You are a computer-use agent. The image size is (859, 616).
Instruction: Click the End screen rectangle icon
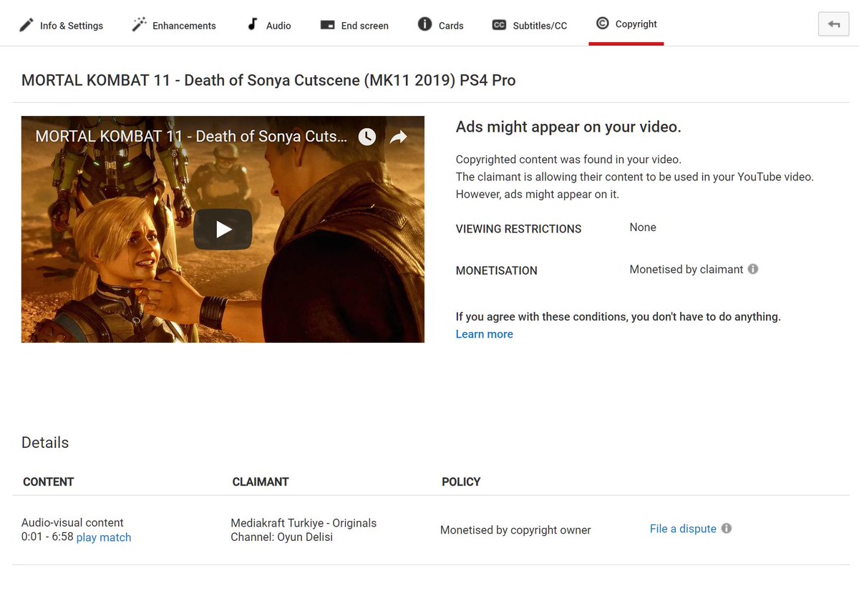click(x=327, y=25)
